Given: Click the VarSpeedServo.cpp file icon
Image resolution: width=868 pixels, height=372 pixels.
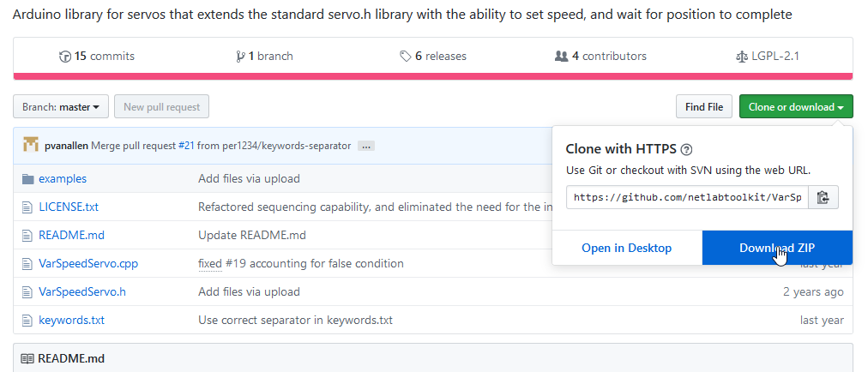Looking at the screenshot, I should [x=27, y=263].
